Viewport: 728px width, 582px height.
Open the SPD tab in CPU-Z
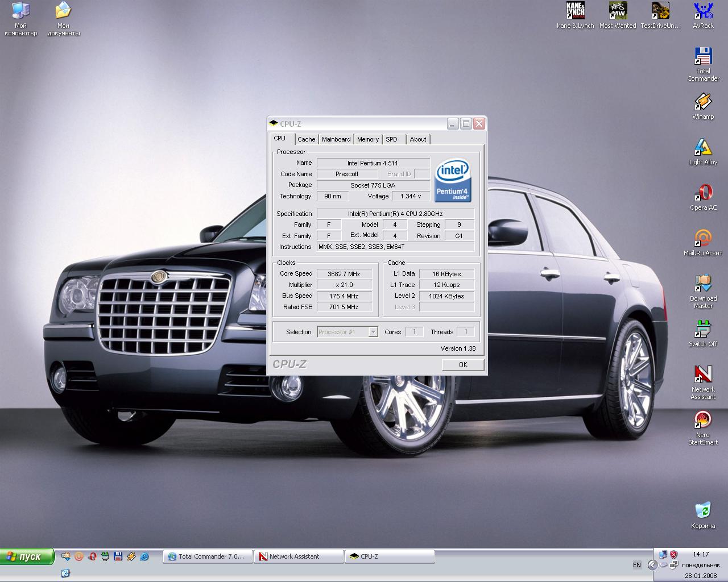392,139
